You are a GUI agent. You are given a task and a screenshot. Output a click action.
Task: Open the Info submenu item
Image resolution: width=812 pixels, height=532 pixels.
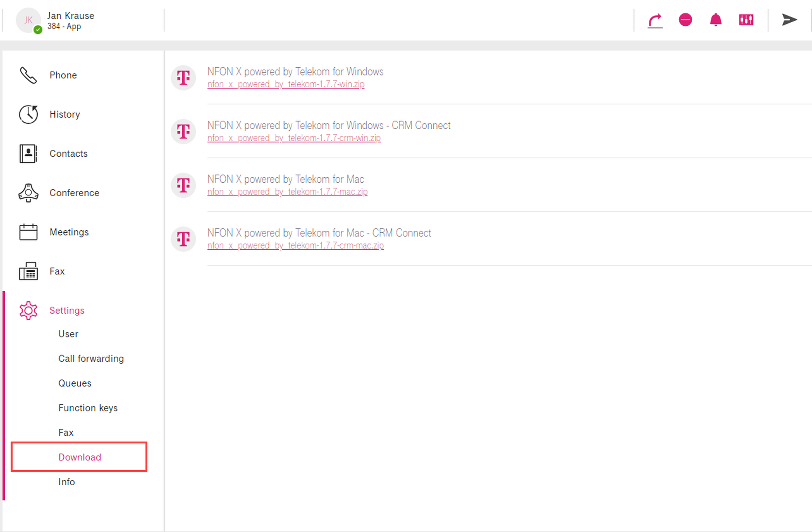point(67,482)
